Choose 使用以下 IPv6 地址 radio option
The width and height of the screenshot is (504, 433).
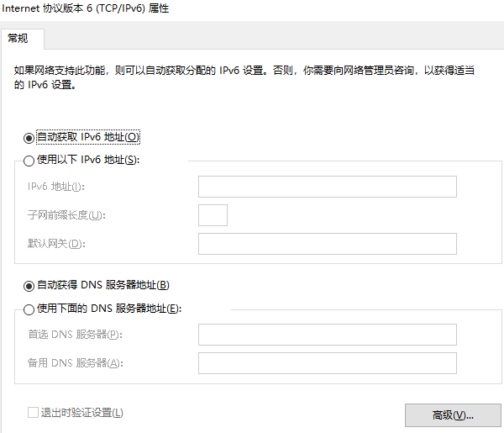tap(29, 161)
